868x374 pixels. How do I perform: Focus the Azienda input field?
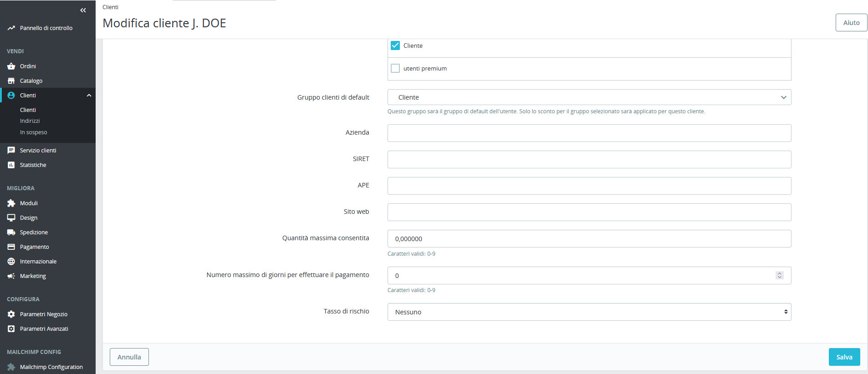[x=589, y=133]
